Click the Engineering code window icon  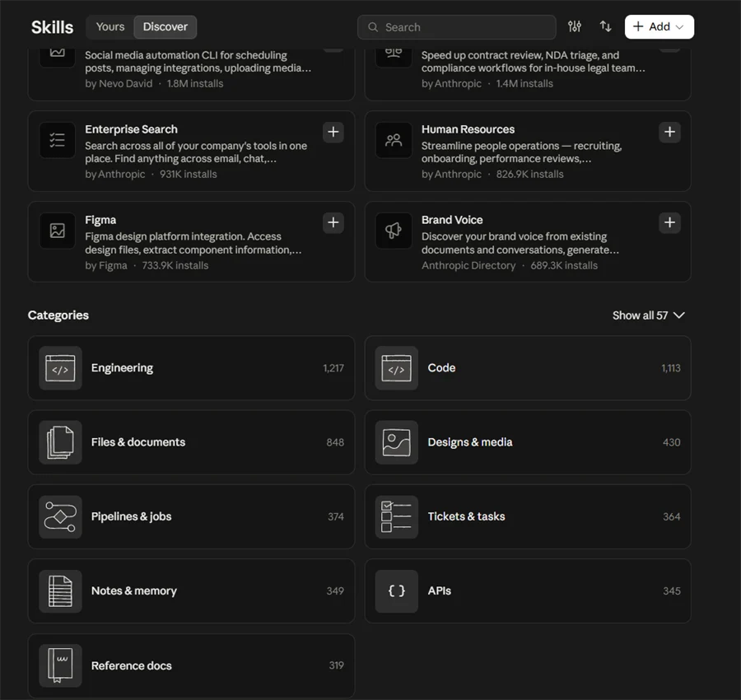(60, 368)
